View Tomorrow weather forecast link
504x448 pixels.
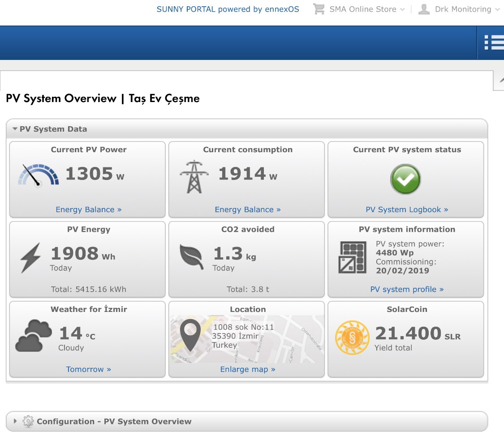pos(89,369)
